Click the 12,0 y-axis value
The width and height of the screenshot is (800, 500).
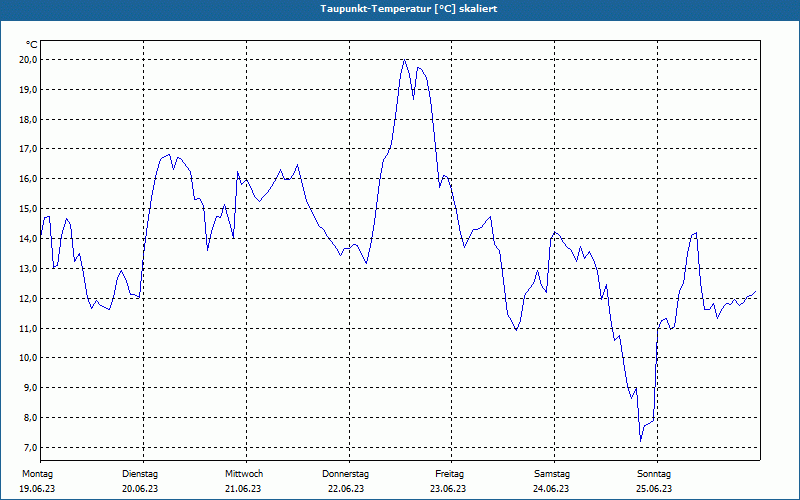tap(29, 298)
